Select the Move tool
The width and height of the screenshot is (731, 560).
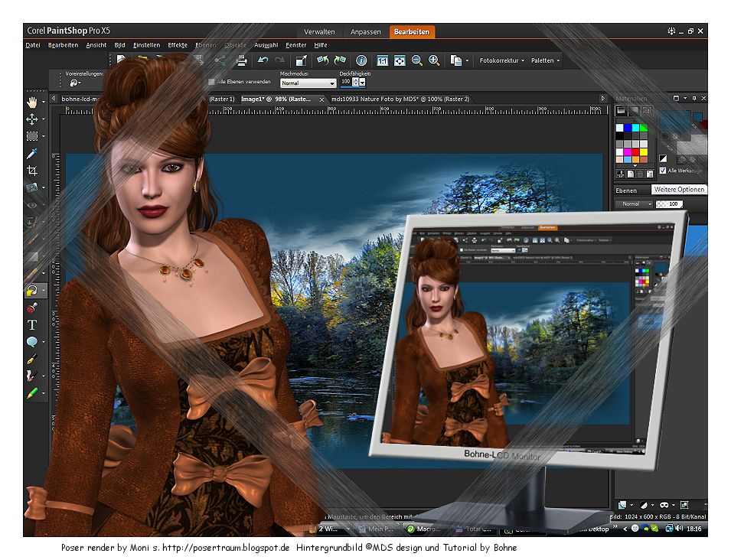point(32,119)
